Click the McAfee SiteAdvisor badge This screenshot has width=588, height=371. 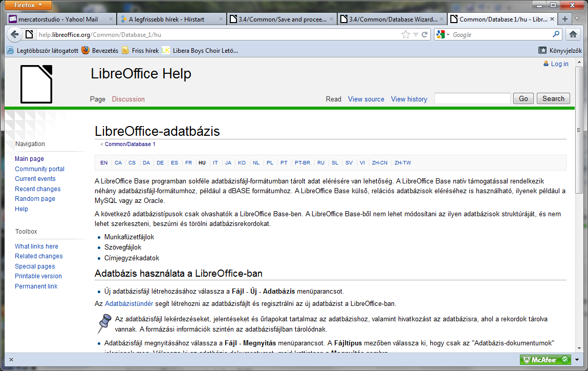(x=545, y=360)
